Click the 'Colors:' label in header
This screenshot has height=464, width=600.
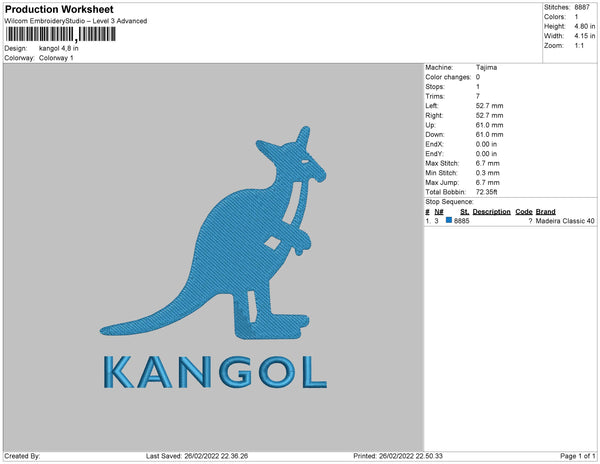[x=555, y=17]
